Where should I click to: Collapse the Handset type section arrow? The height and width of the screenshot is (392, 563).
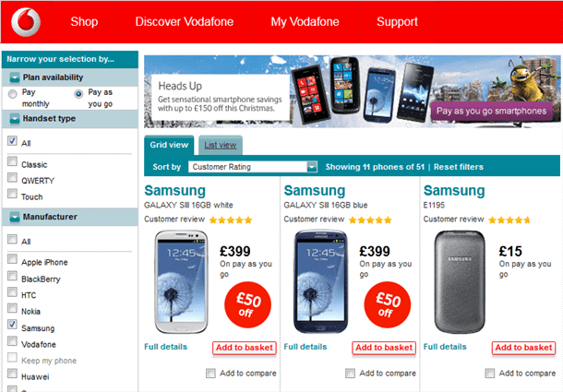click(15, 119)
